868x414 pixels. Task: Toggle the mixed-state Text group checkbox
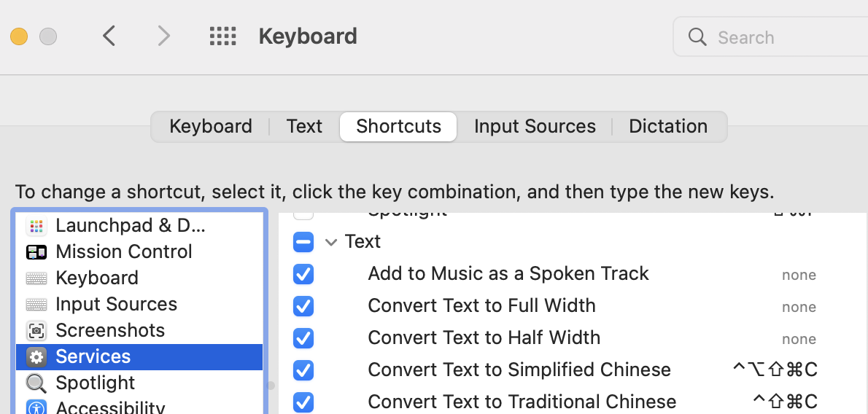pos(303,242)
